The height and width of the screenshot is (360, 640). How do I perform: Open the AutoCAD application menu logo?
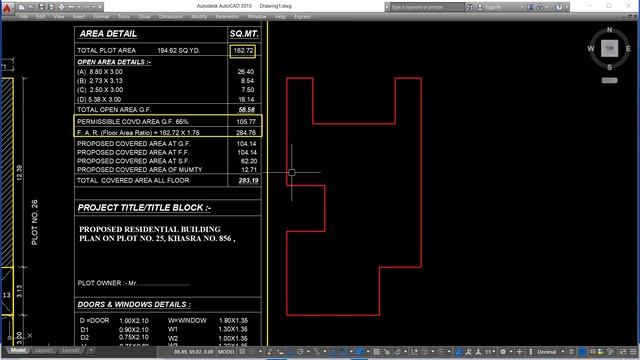click(x=7, y=7)
